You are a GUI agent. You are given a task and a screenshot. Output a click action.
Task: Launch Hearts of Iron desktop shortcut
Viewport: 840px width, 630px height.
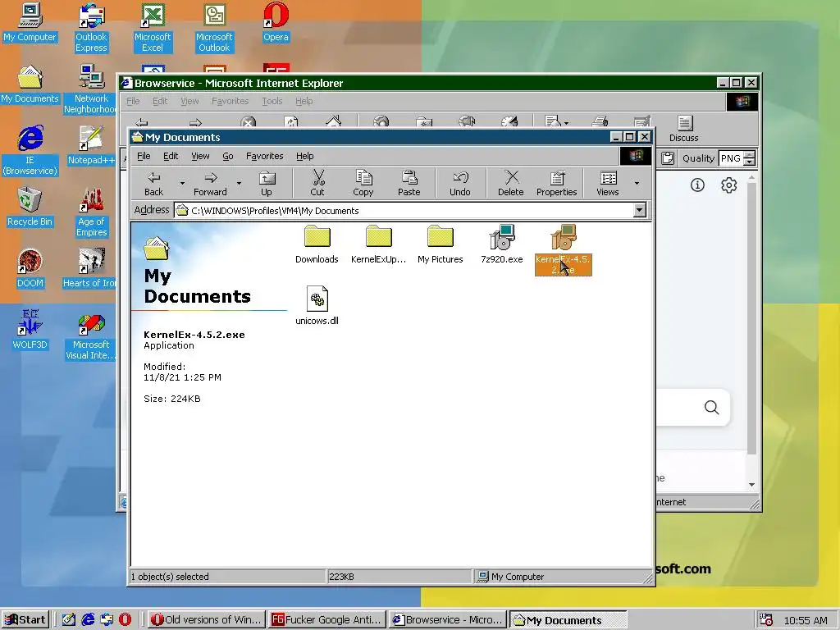(x=89, y=269)
